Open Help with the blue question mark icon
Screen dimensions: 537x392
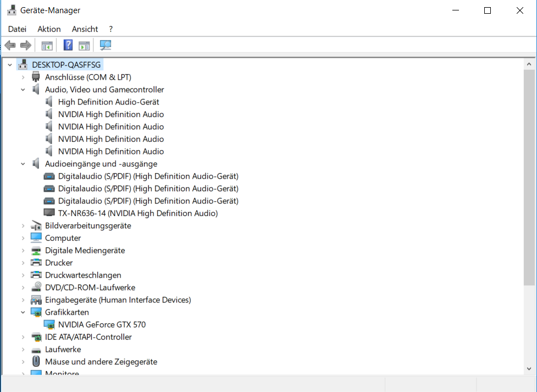68,45
